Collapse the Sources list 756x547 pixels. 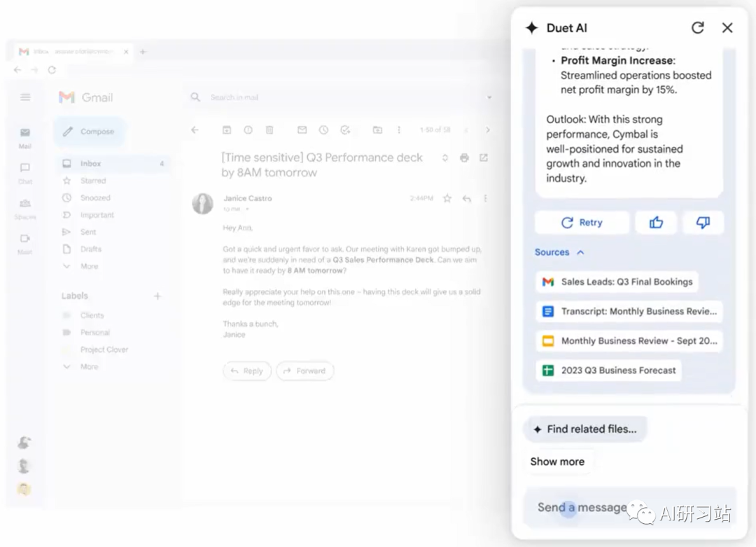click(x=559, y=252)
